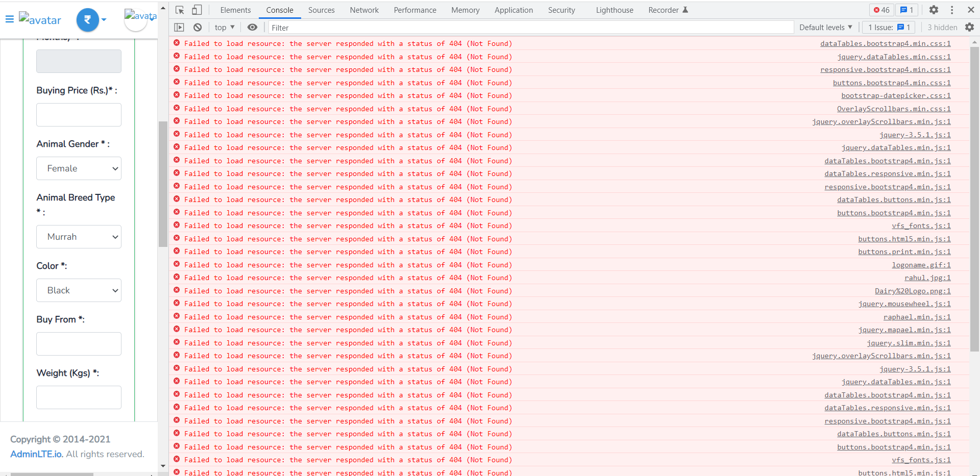980x476 pixels.
Task: Open source link bootstrap-datepicker.css:1
Action: click(896, 96)
